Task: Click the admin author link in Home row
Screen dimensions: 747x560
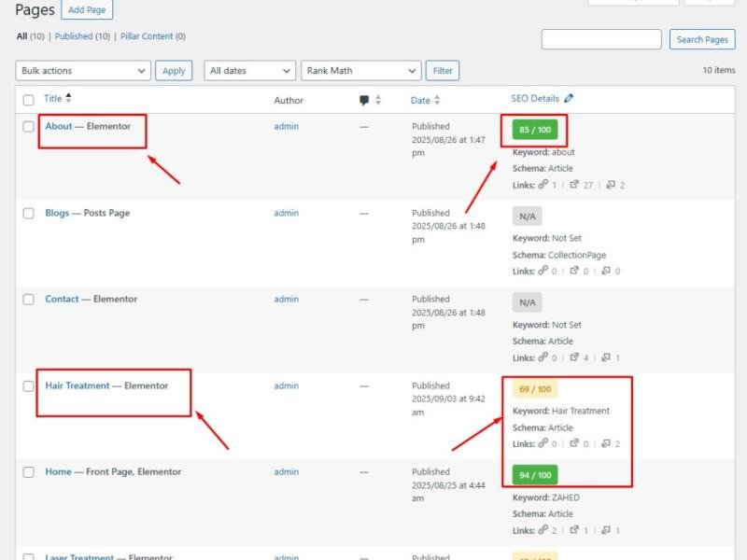Action: click(x=287, y=472)
